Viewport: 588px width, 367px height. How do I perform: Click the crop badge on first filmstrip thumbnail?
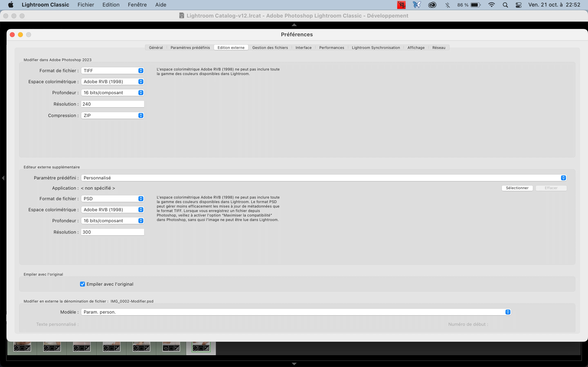coord(22,348)
